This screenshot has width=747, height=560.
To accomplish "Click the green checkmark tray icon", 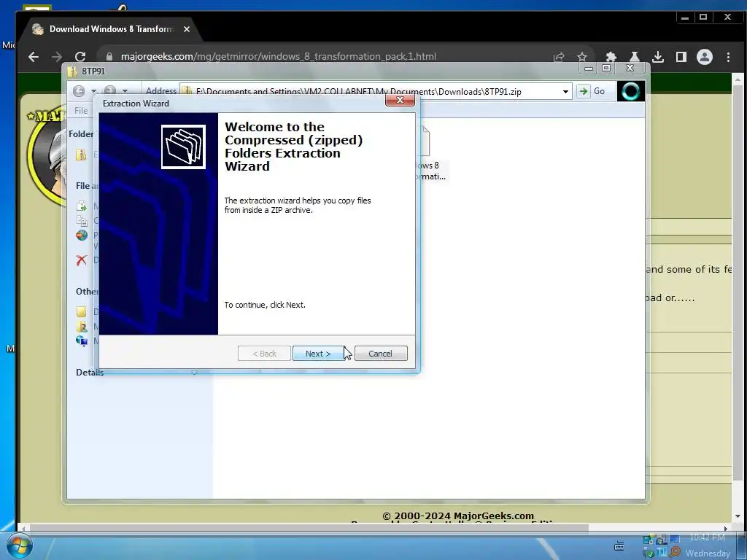I will coord(649,553).
